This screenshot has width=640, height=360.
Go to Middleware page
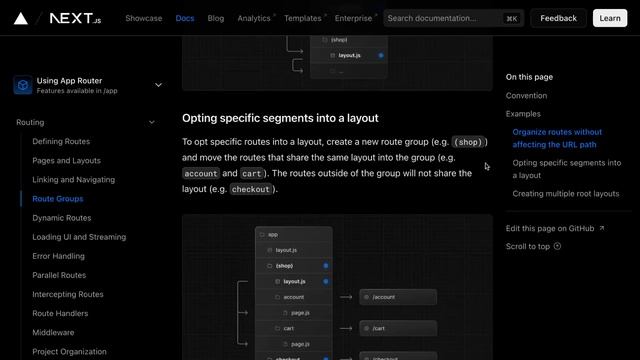click(53, 332)
